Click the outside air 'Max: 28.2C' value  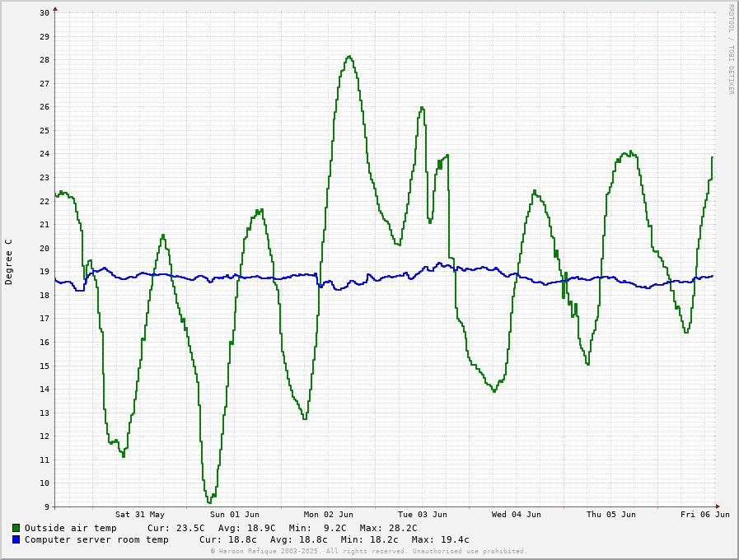pos(388,528)
